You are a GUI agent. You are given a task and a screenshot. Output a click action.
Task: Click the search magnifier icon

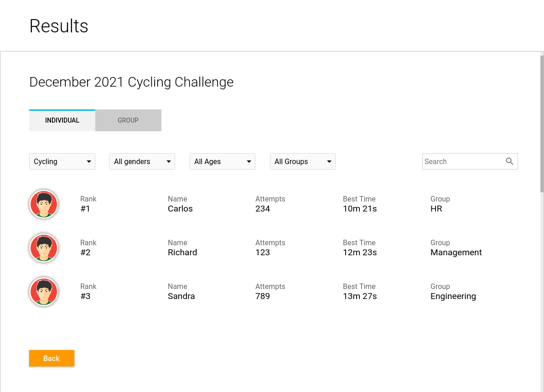[x=509, y=161]
